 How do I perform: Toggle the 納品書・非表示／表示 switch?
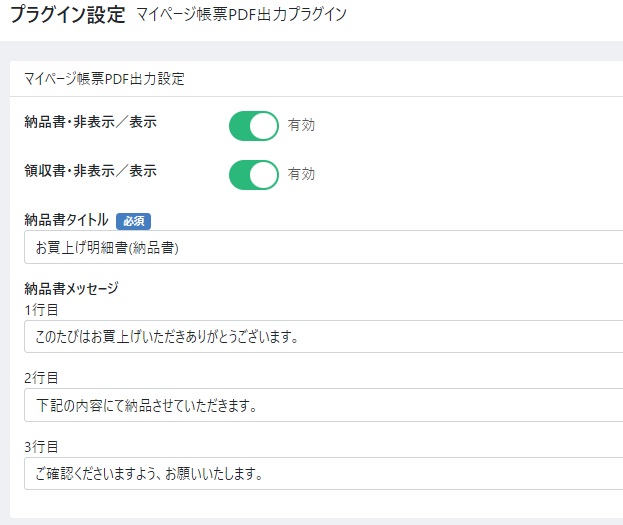tap(254, 126)
